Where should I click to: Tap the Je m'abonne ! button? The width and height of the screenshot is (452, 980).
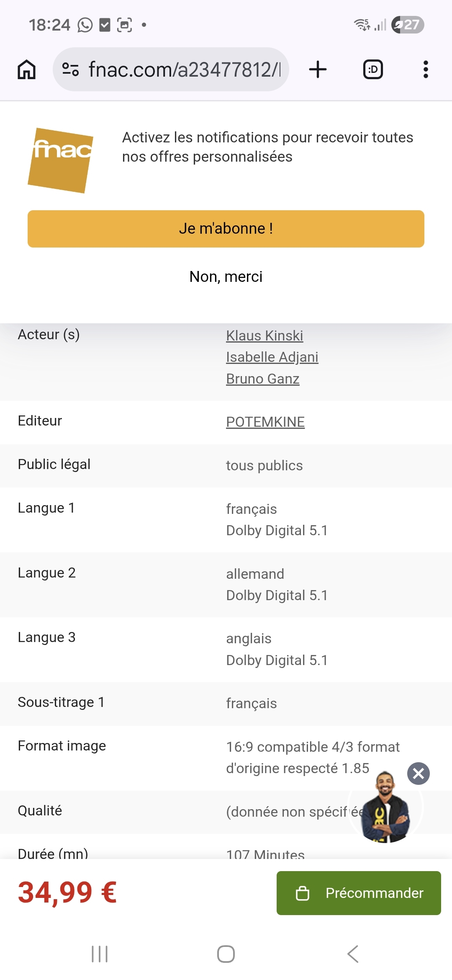coord(226,229)
